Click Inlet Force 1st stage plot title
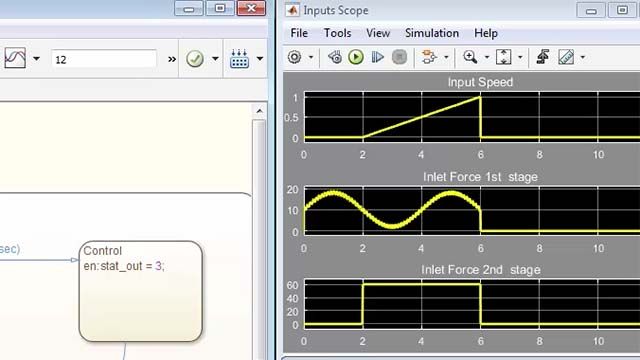The image size is (640, 360). tap(480, 177)
